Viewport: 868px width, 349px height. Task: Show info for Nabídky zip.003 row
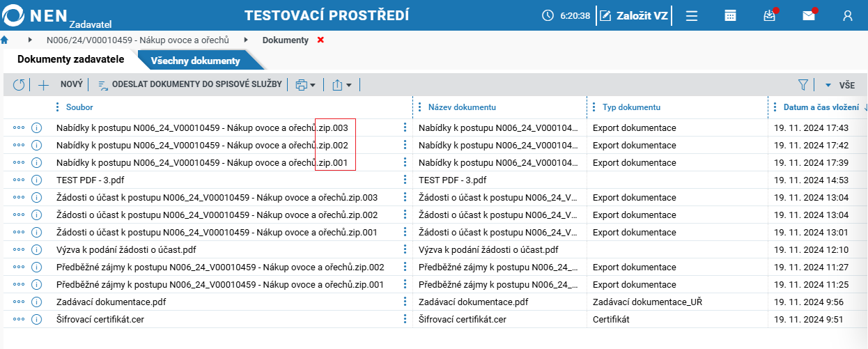click(37, 128)
